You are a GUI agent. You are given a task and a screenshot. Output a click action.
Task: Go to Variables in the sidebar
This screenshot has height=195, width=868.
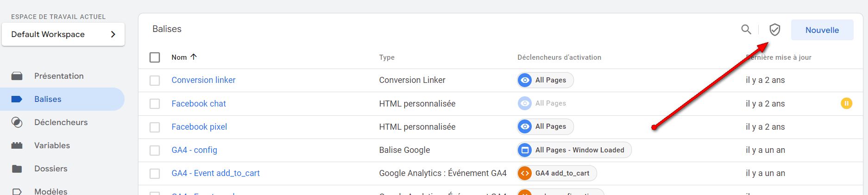click(x=52, y=145)
